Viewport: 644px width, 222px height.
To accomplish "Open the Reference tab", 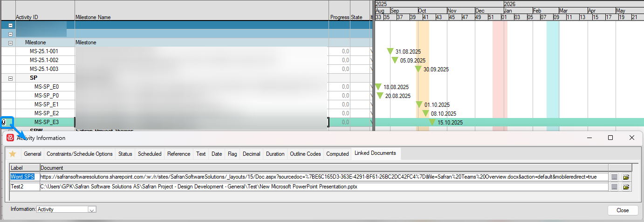I will click(x=179, y=154).
